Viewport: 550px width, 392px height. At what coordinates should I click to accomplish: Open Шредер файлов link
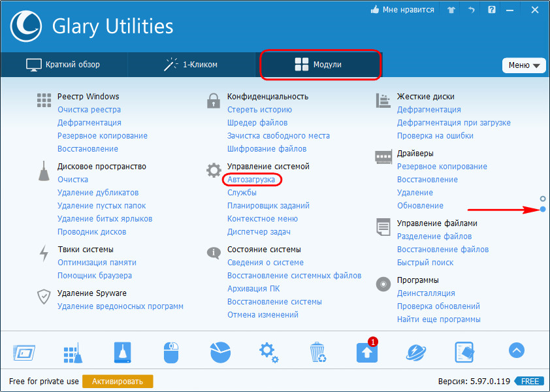[257, 123]
